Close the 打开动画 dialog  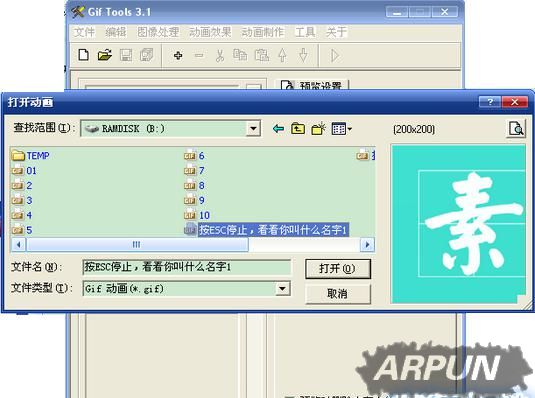click(514, 102)
